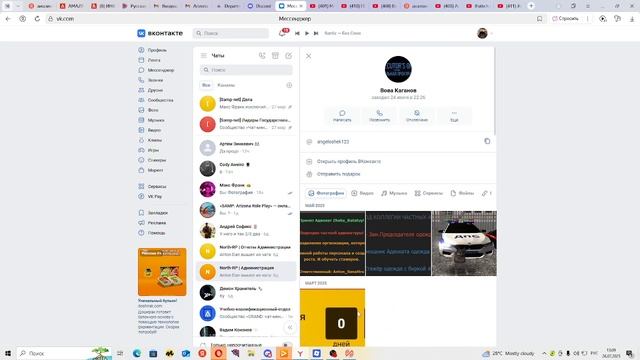Open the red avatar pinned chat
This screenshot has height=360, width=640.
click(246, 124)
